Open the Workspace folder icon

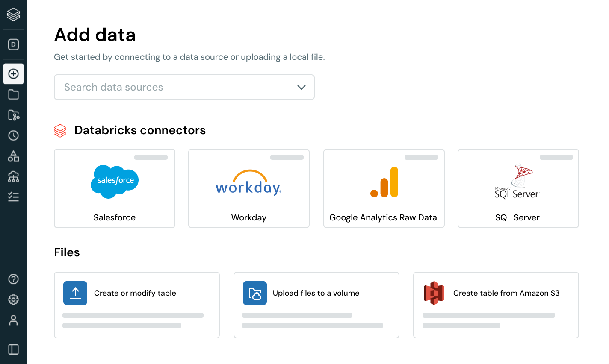[x=14, y=94]
